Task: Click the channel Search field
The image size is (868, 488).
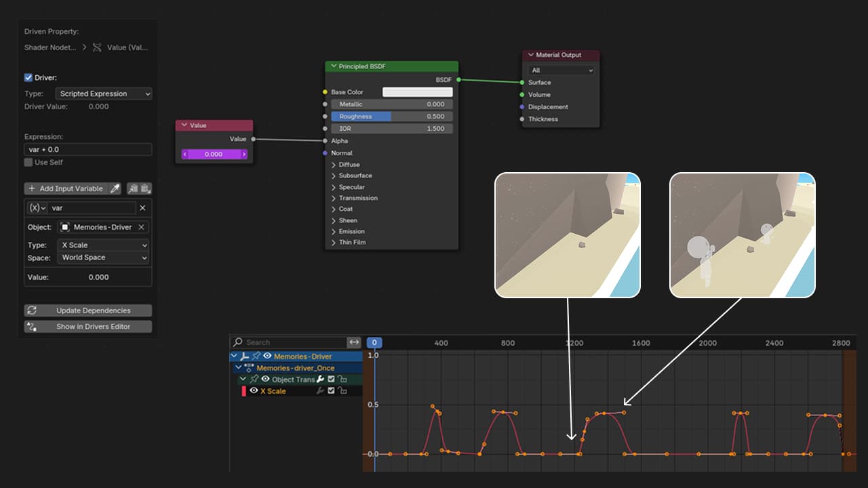Action: coord(288,342)
